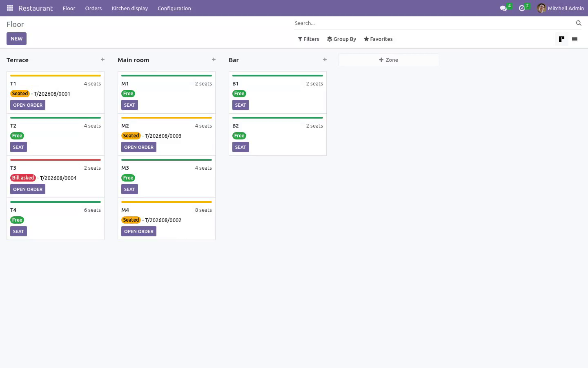588x368 pixels.
Task: Click the Restaurant app title
Action: pos(36,8)
